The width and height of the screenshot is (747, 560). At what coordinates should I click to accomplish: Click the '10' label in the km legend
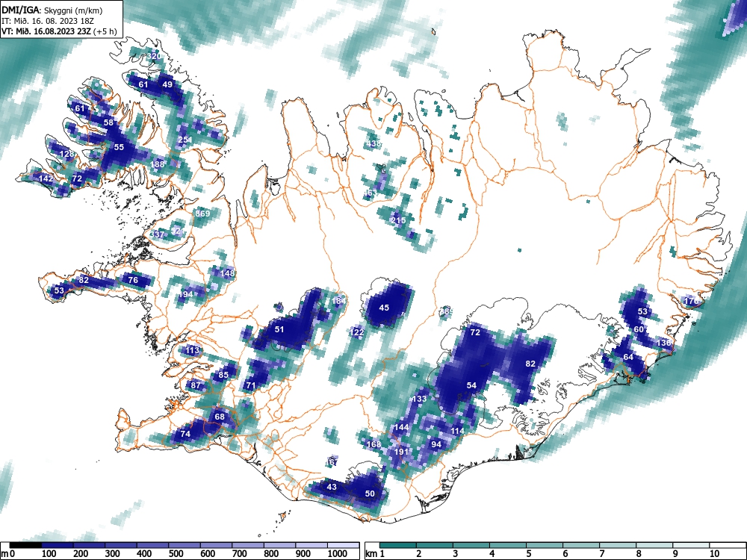click(714, 554)
